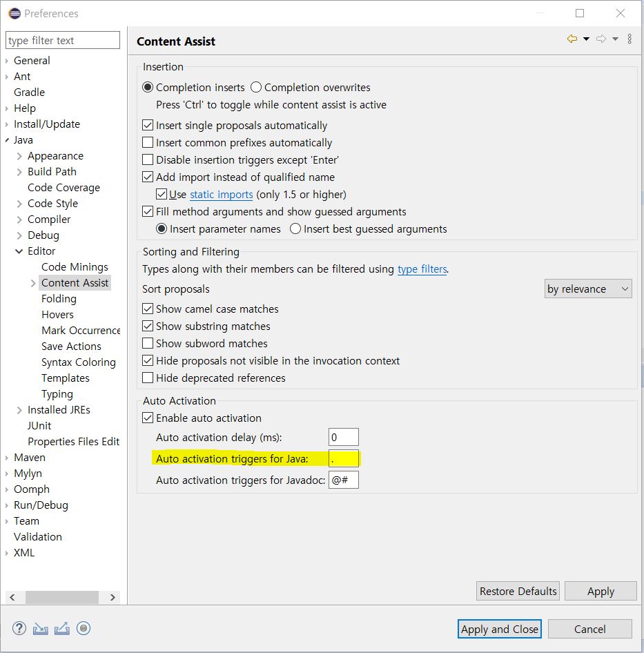
Task: Click the export preferences icon
Action: (62, 628)
